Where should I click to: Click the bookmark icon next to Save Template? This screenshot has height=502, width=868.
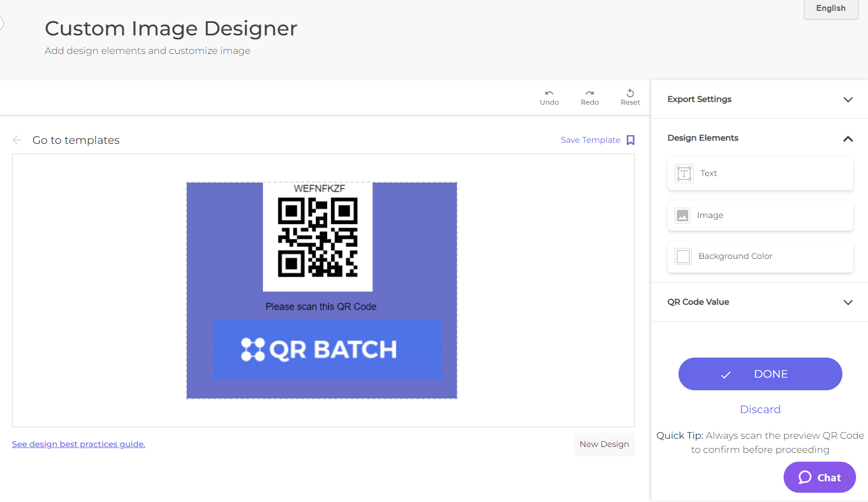point(631,140)
